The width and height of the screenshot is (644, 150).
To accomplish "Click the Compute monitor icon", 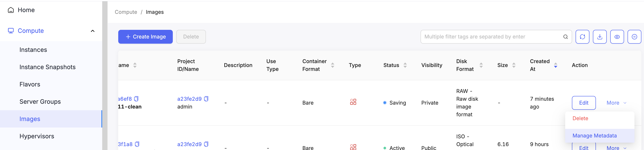I will click(11, 31).
